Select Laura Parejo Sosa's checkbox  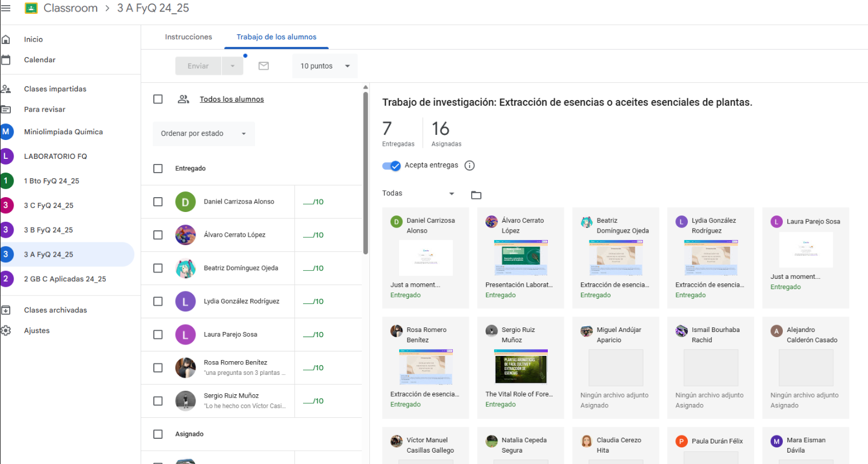pyautogui.click(x=158, y=334)
